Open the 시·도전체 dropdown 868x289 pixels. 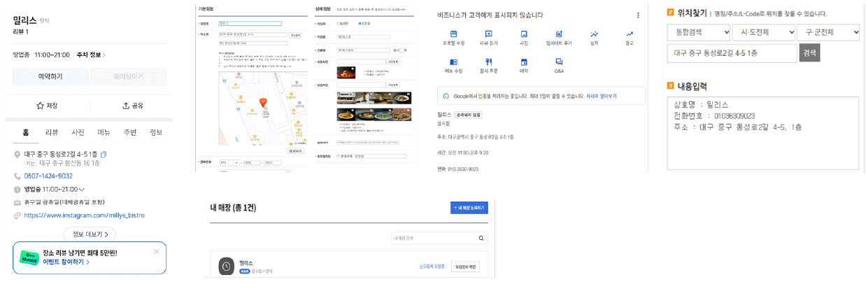pyautogui.click(x=764, y=32)
